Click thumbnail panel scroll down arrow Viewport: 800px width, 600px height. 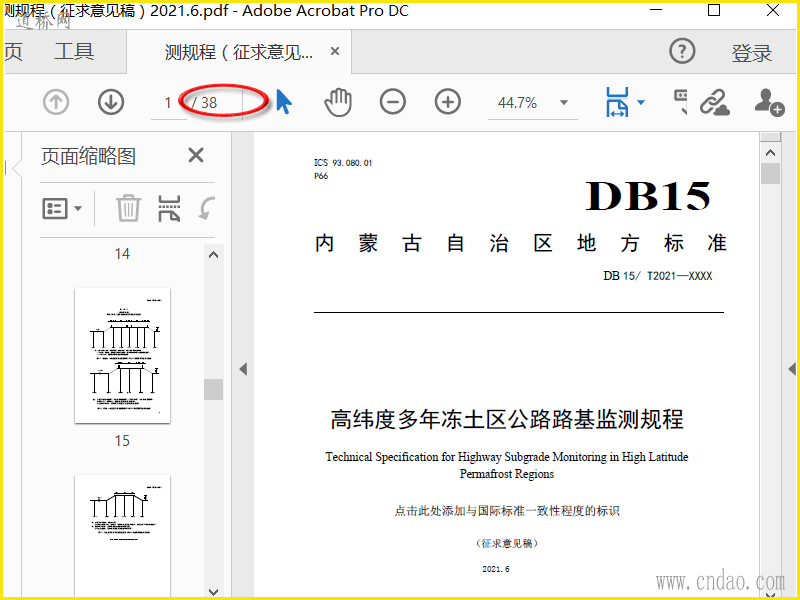click(214, 591)
